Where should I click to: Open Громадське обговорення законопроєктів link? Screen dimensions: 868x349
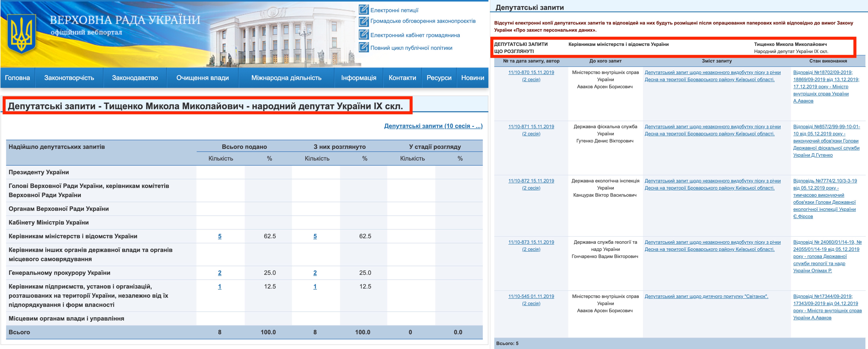click(x=423, y=21)
